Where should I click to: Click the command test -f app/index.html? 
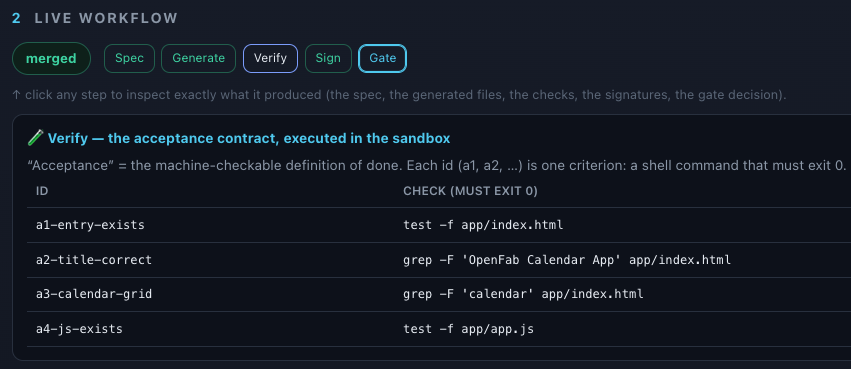pyautogui.click(x=483, y=225)
